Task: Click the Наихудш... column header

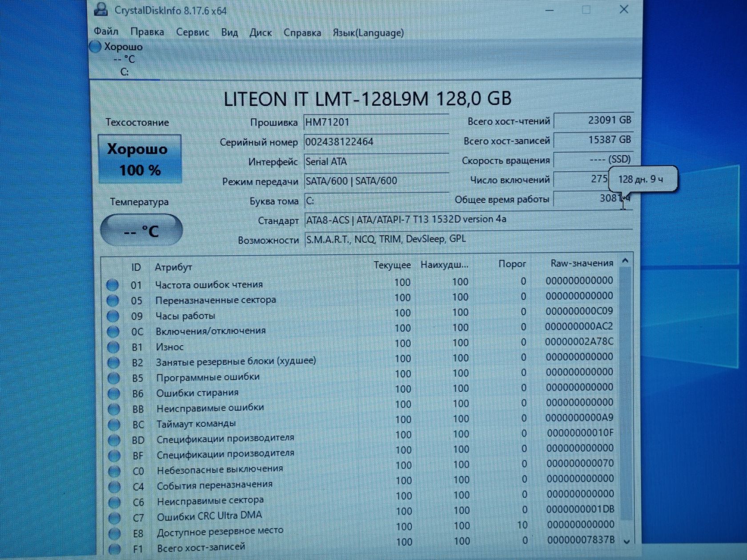Action: 444,265
